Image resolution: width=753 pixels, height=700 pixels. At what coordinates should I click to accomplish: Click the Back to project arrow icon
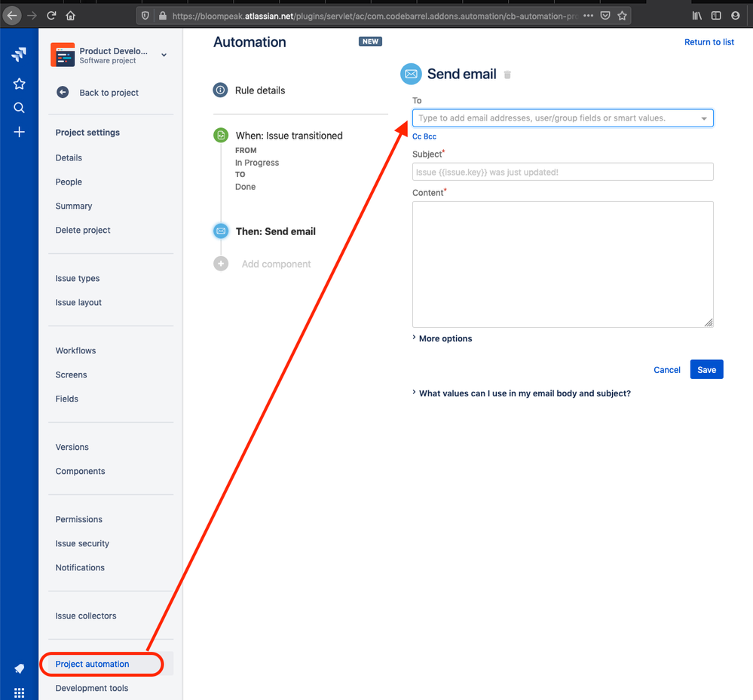pos(63,92)
